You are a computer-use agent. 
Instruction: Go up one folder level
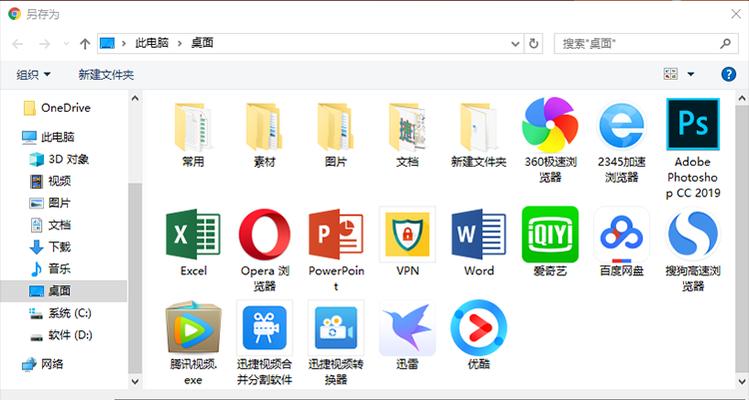click(x=85, y=44)
